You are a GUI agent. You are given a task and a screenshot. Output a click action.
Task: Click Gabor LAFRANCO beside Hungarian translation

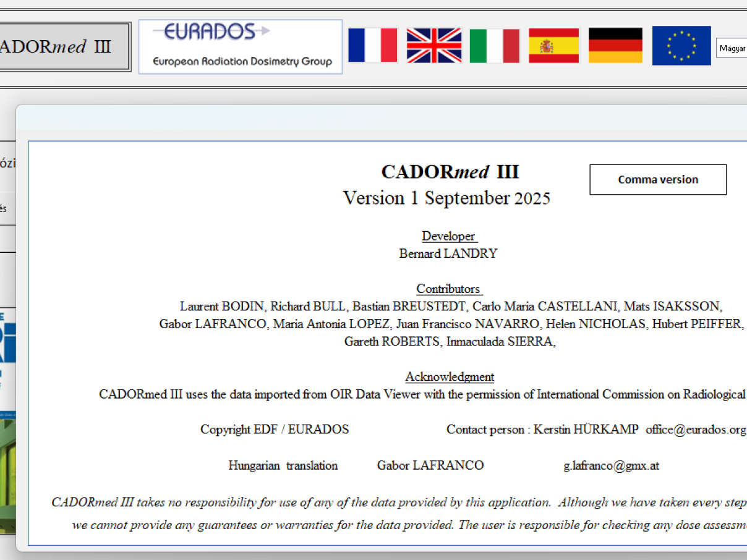430,465
